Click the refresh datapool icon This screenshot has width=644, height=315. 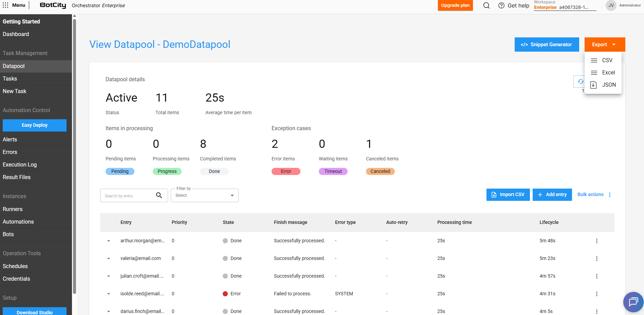coord(580,82)
